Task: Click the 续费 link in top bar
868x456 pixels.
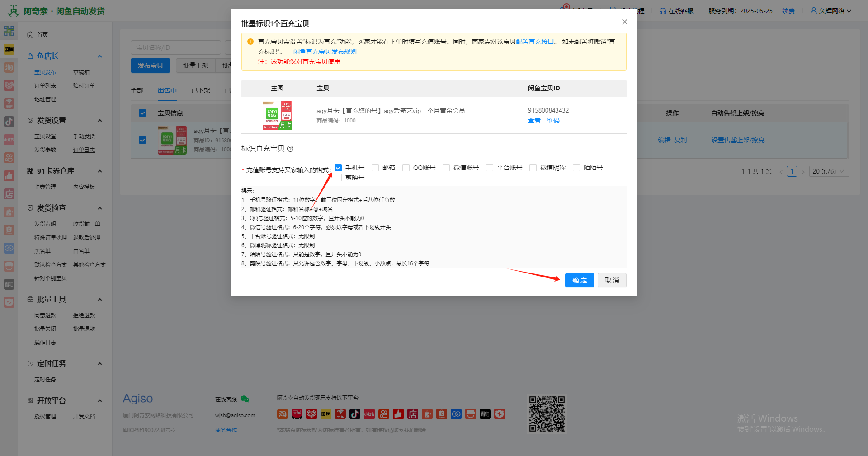Action: click(788, 11)
